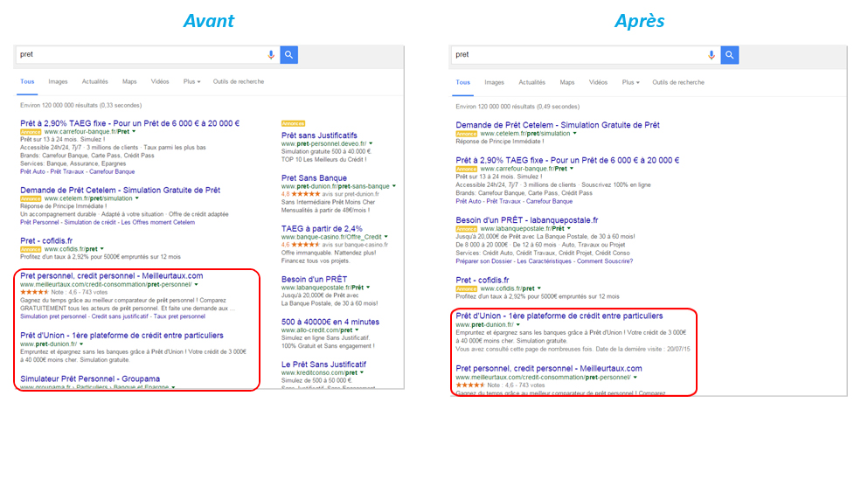The width and height of the screenshot is (868, 486).
Task: Expand the Plus menu in Après panel
Action: 630,82
